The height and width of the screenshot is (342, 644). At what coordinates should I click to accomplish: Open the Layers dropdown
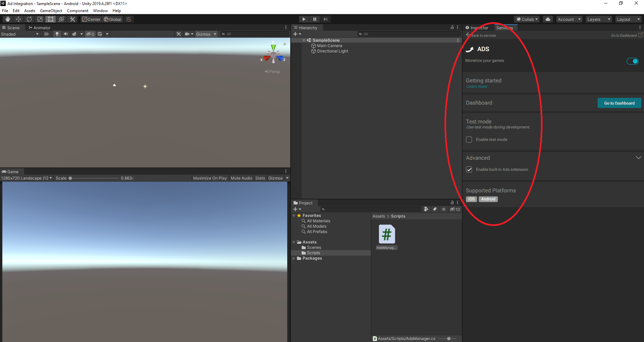[x=599, y=19]
